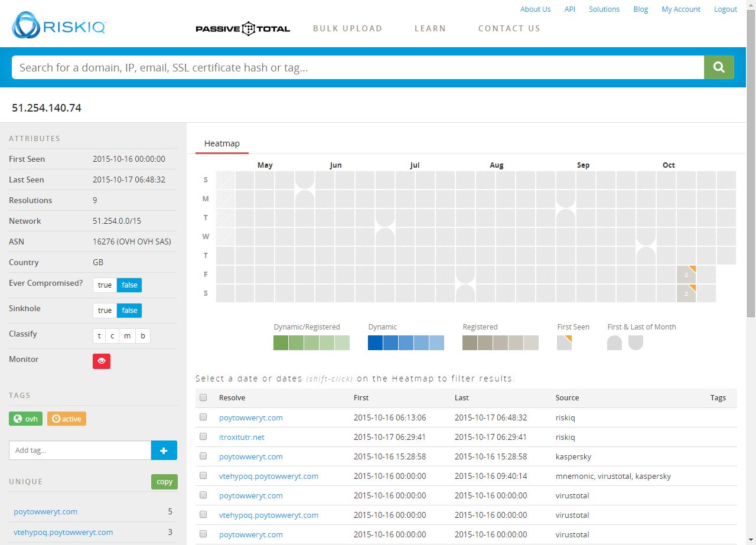Click the Tags column header
The image size is (756, 545).
[x=718, y=397]
